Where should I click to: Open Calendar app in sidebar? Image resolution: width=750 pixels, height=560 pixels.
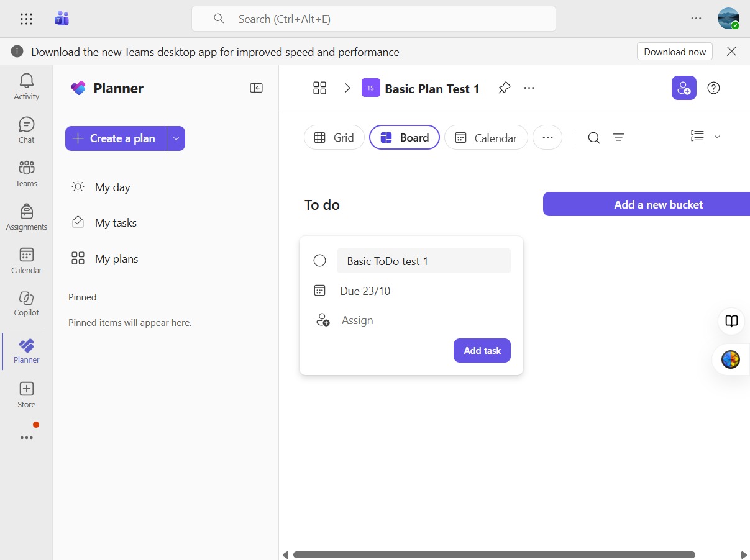[27, 260]
